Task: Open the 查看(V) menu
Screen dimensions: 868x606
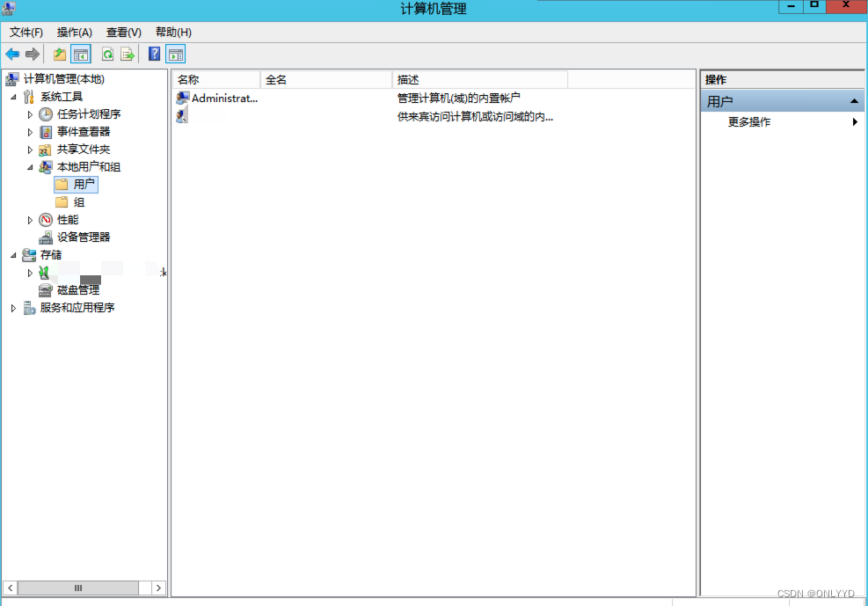Action: pos(123,32)
